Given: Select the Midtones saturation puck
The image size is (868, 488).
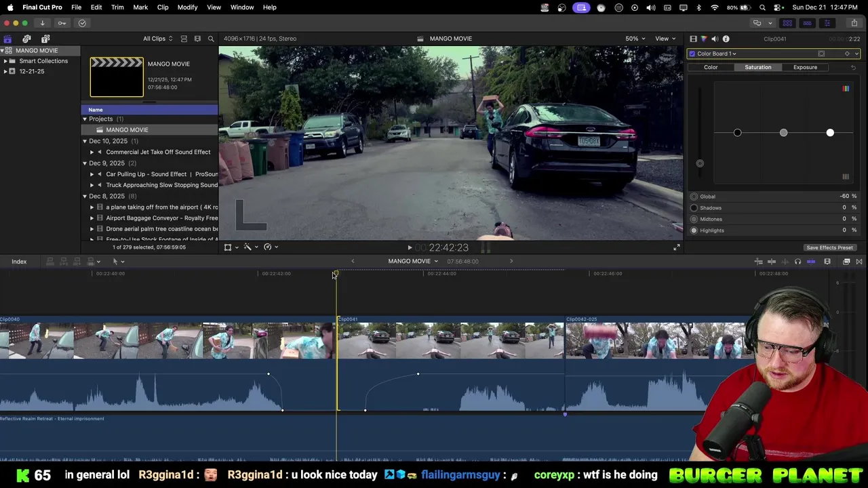Looking at the screenshot, I should tap(783, 133).
